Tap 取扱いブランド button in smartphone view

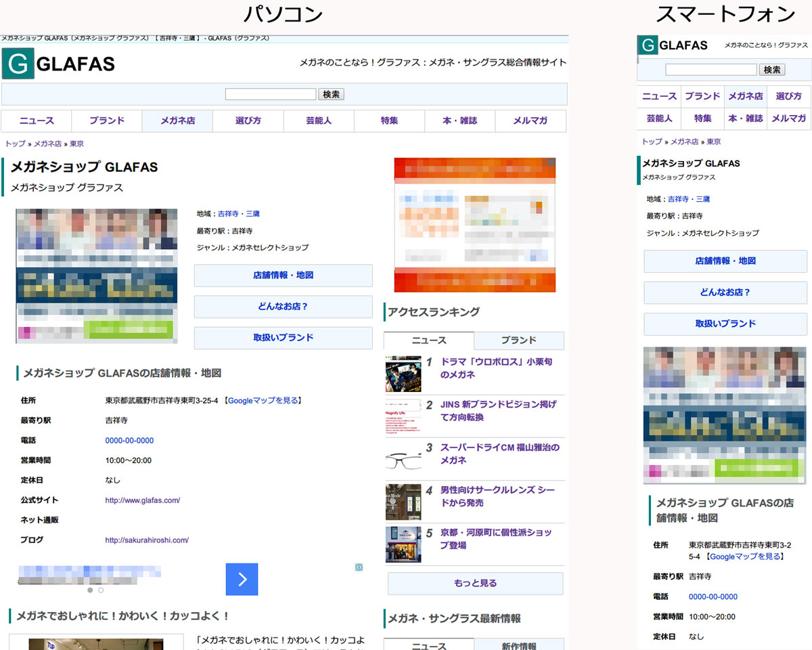click(725, 324)
